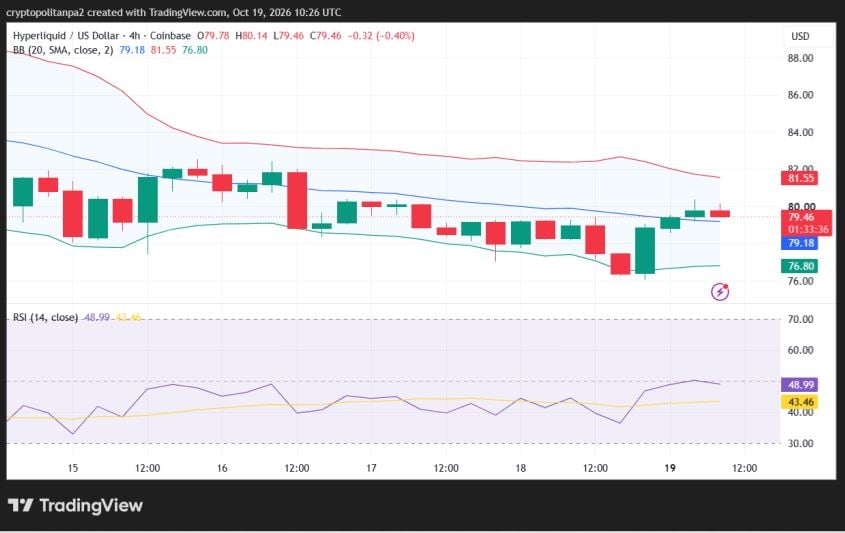This screenshot has width=845, height=533.
Task: Click the O79.78 open value in legend
Action: (213, 36)
